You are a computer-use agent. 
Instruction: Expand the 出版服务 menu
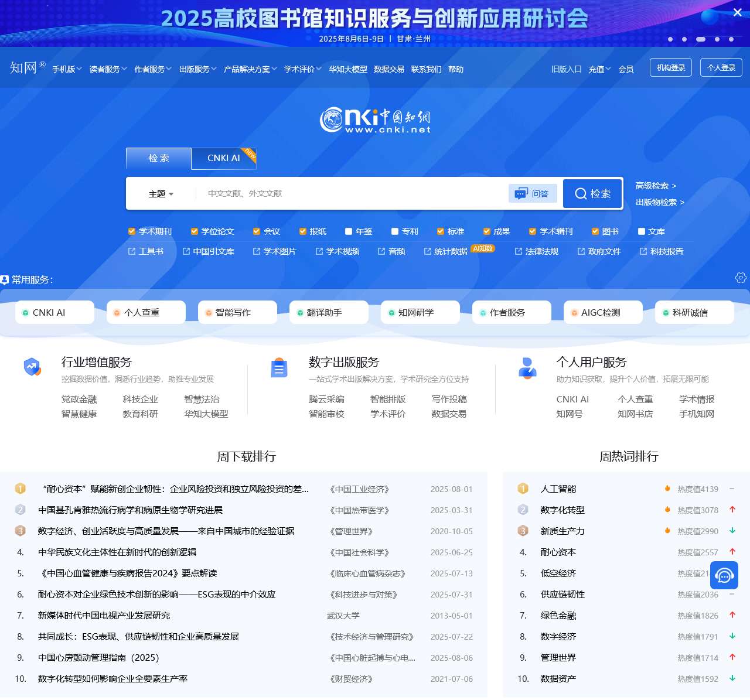point(198,69)
